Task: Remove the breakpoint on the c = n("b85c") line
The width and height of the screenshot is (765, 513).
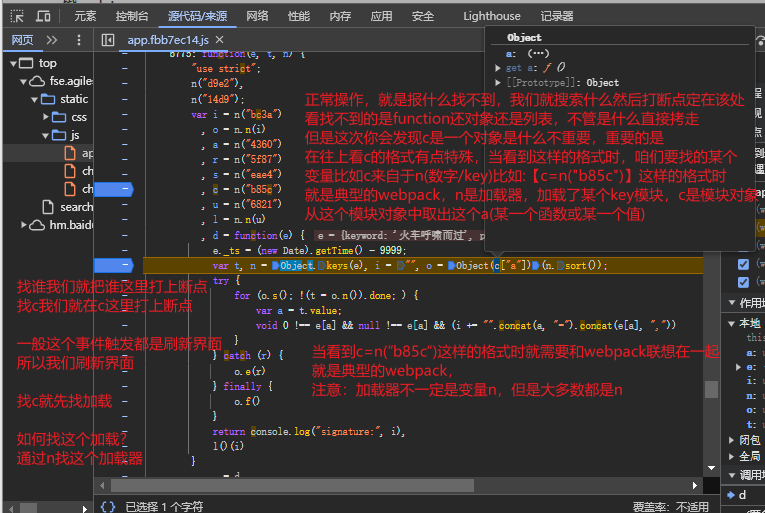Action: (114, 189)
